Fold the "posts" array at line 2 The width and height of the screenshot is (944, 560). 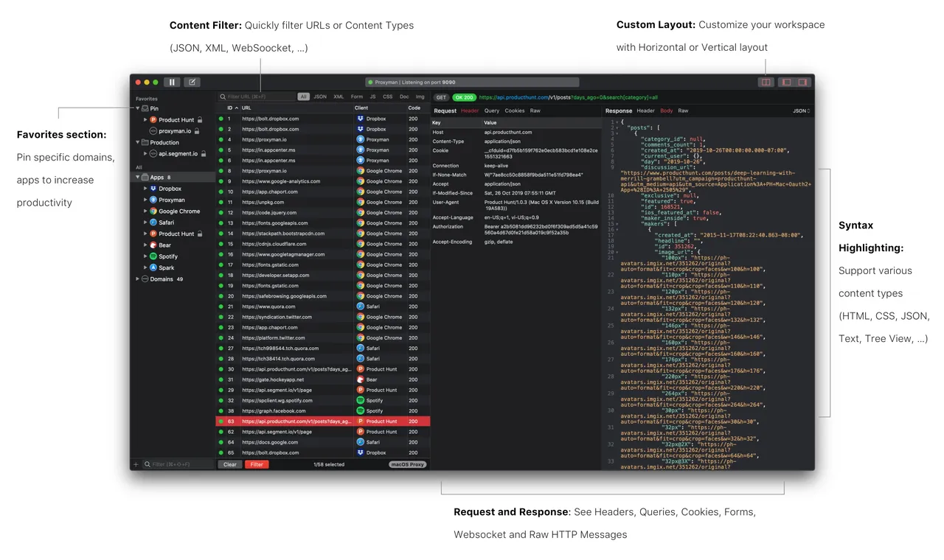coord(617,128)
